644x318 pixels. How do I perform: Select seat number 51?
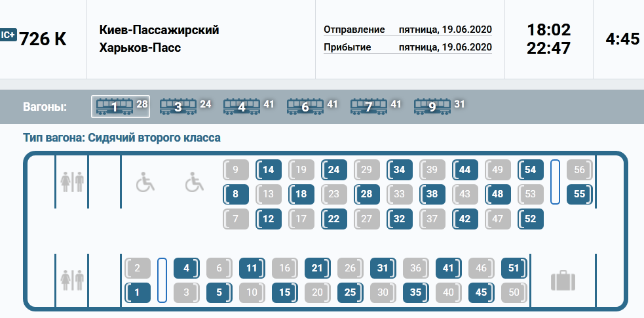point(514,268)
